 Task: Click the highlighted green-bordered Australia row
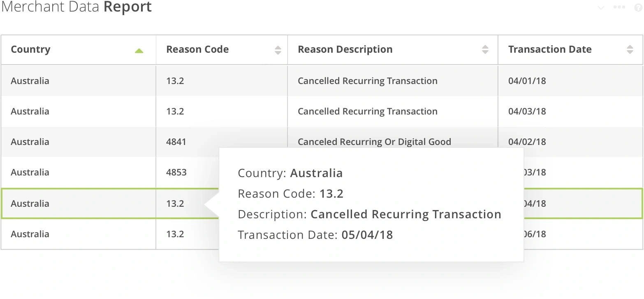(30, 203)
